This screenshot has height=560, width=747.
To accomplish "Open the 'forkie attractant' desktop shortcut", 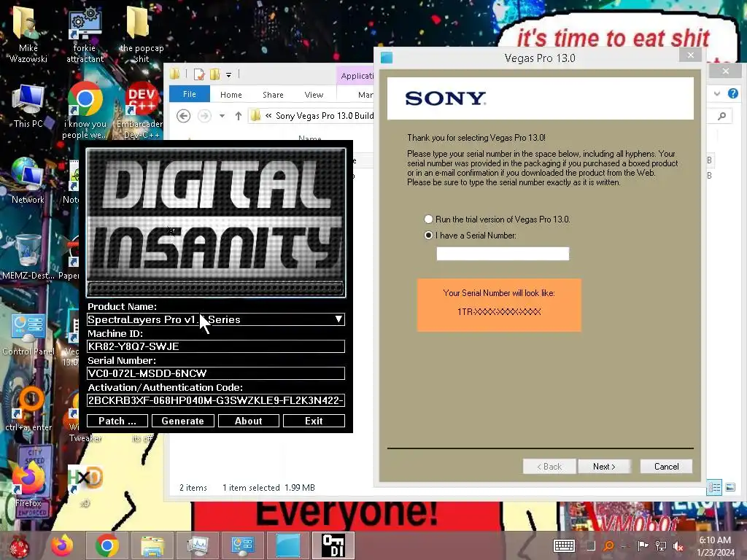I will 85,35.
